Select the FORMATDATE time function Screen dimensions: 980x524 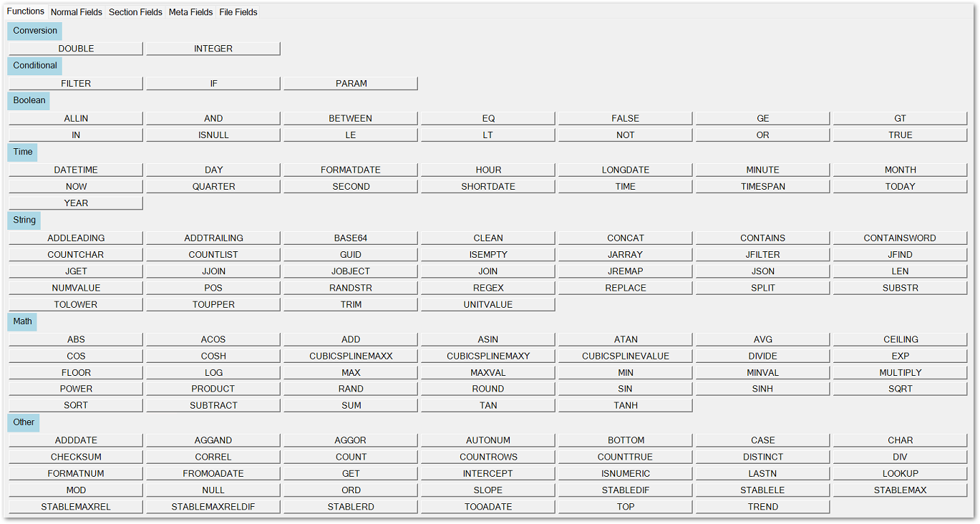click(351, 170)
